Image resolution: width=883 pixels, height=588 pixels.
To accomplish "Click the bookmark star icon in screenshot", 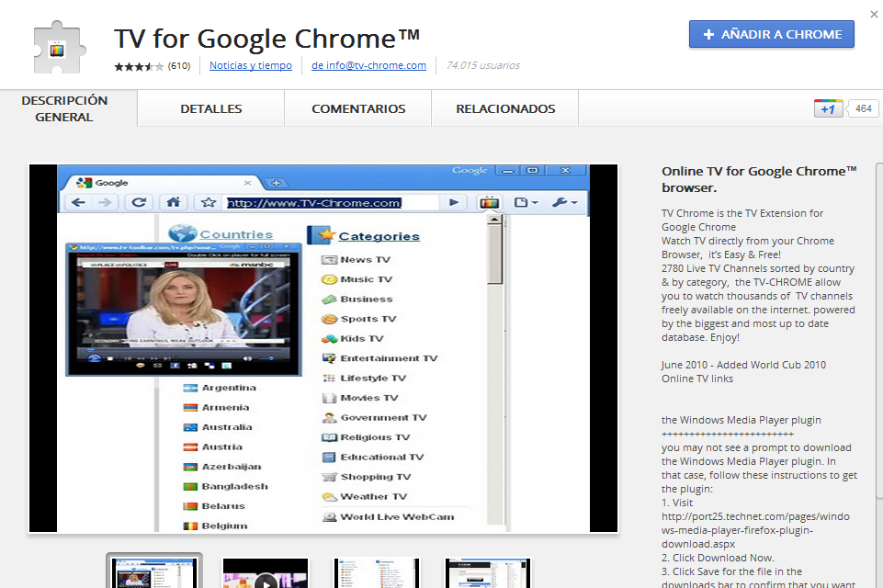I will click(209, 202).
